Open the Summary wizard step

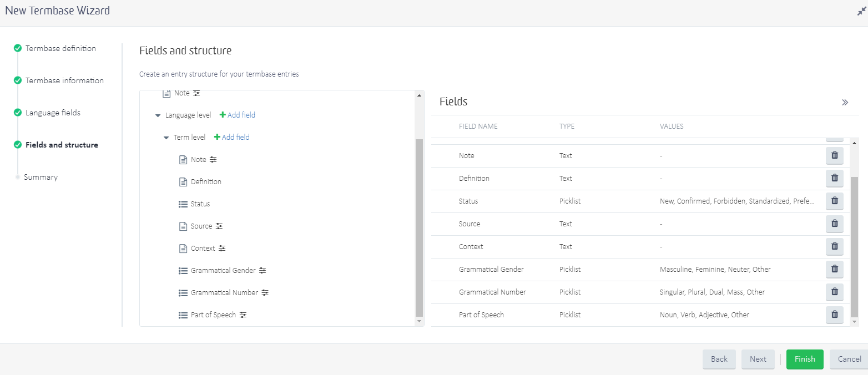tap(41, 177)
